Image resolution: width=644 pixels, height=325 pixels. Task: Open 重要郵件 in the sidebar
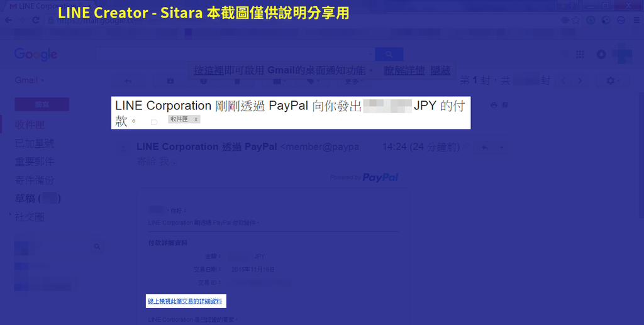point(35,162)
